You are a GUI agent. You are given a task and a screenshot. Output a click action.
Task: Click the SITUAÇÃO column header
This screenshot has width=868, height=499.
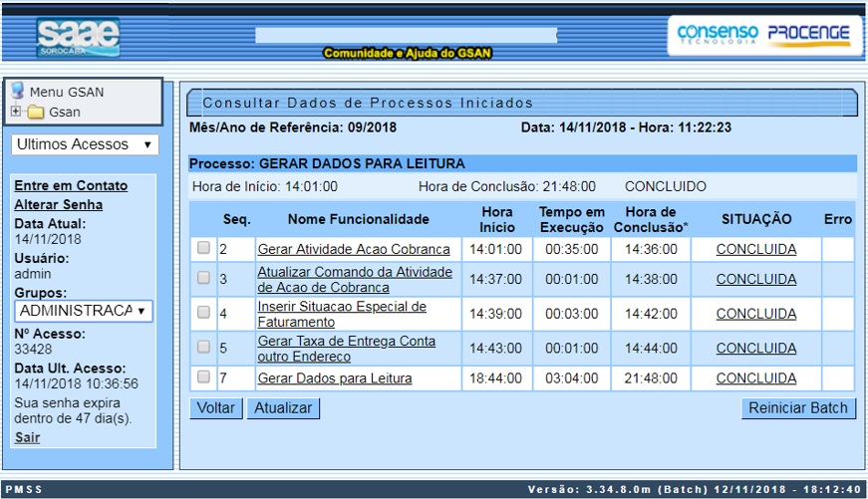tap(756, 220)
